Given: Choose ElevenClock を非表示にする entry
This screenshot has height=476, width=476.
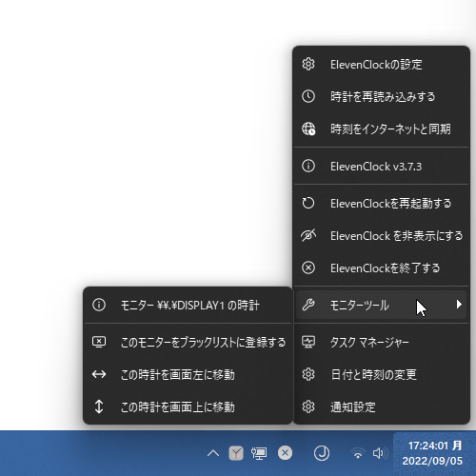Looking at the screenshot, I should pyautogui.click(x=381, y=235).
